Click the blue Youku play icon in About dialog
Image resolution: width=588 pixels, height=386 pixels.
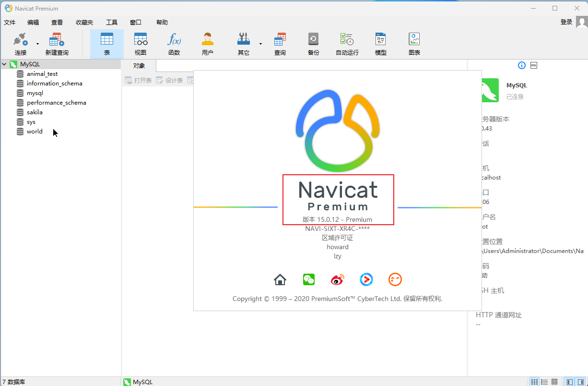tap(366, 279)
